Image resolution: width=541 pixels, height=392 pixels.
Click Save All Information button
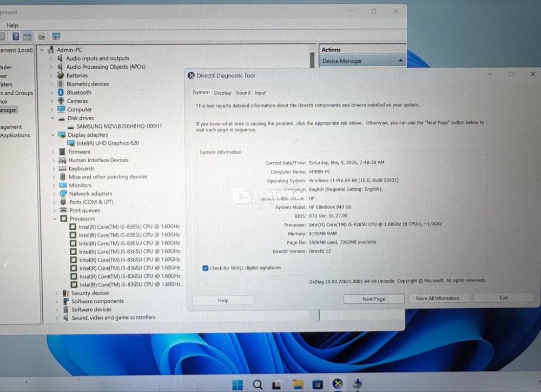(x=438, y=298)
